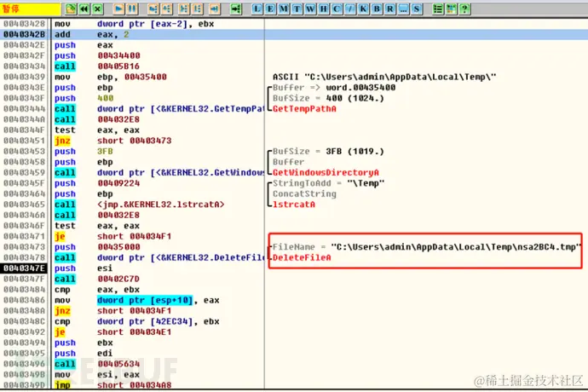Restart the program with the rewind icon

pos(84,9)
